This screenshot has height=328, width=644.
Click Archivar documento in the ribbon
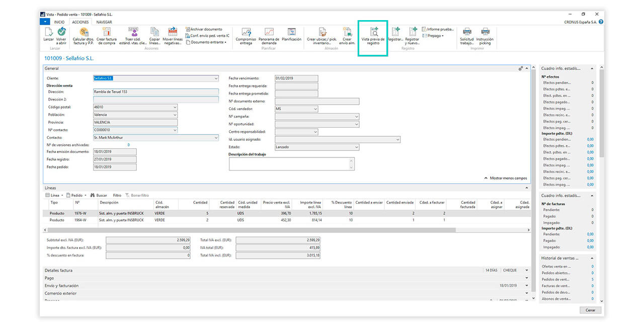tap(203, 29)
